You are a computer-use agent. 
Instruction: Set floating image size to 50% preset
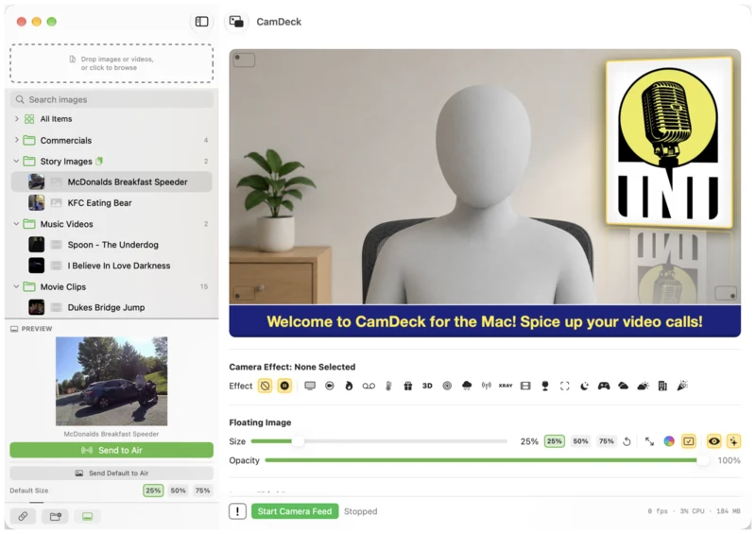click(x=580, y=440)
